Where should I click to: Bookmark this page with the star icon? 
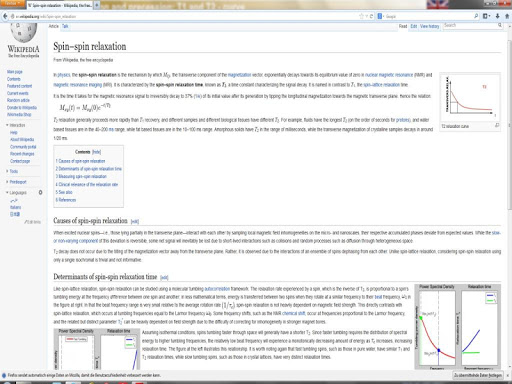point(361,16)
